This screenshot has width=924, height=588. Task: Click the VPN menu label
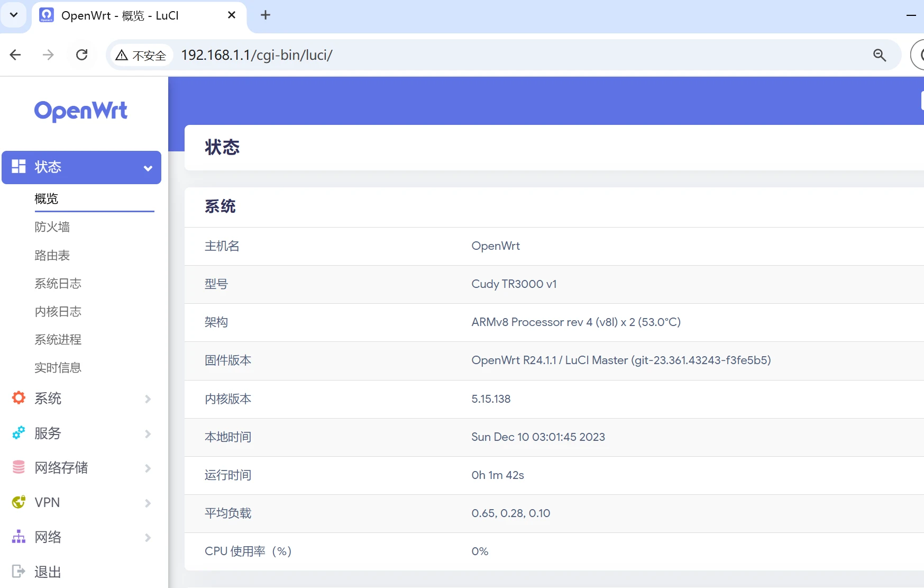[x=47, y=503]
